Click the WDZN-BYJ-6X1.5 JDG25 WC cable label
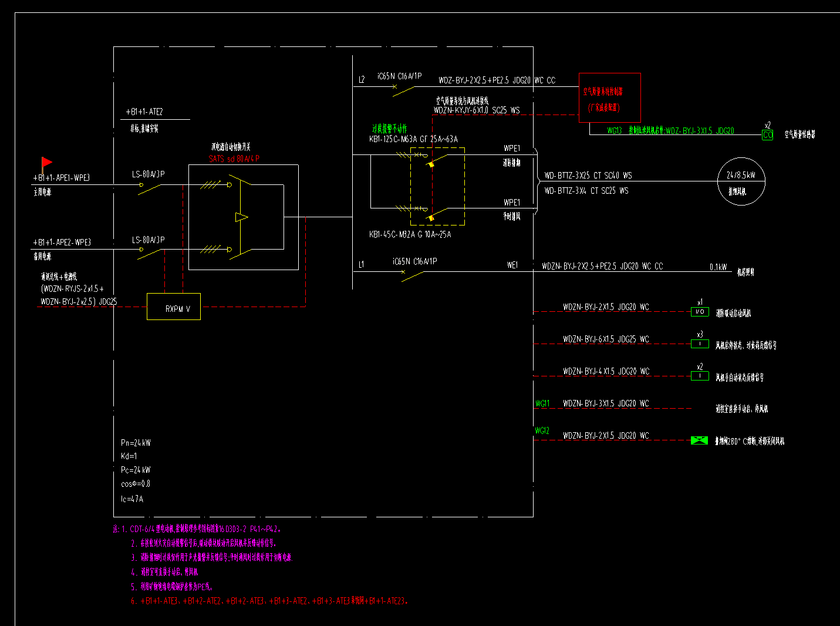 [606, 339]
